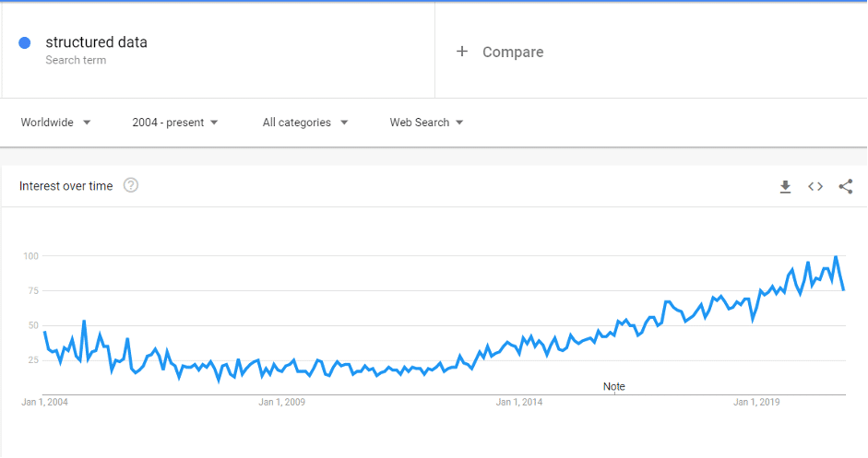Click the chart peak near value 100
The width and height of the screenshot is (868, 458).
coord(836,257)
